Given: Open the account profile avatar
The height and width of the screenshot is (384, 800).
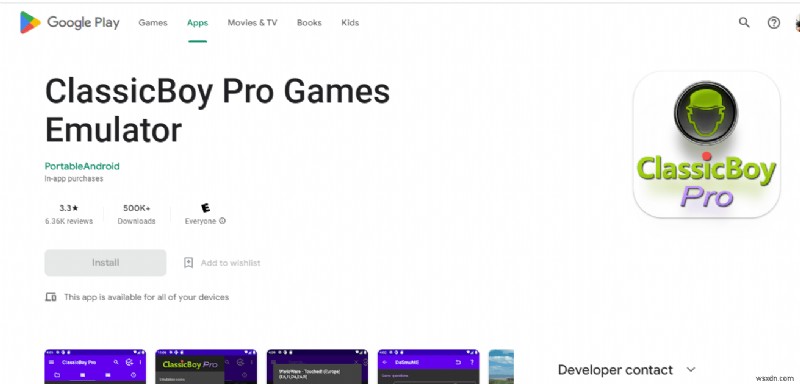Looking at the screenshot, I should click(x=797, y=22).
